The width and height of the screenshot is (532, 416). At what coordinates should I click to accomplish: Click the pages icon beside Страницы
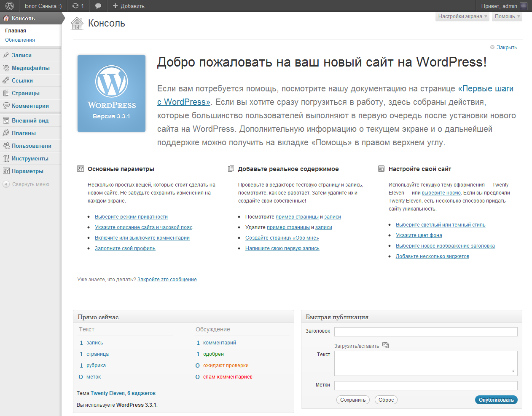click(6, 93)
